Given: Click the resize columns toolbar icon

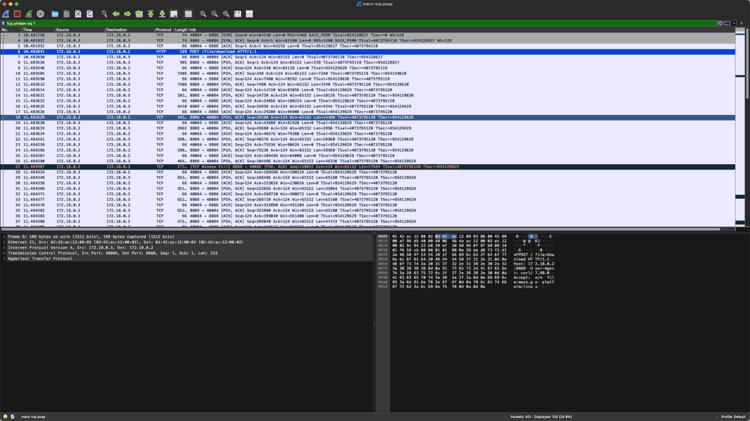Looking at the screenshot, I should pos(238,14).
